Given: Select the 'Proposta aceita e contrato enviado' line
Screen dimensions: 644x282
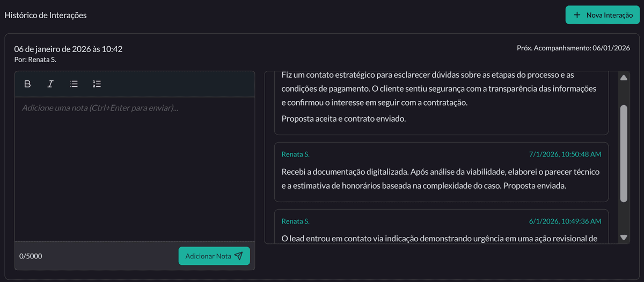Looking at the screenshot, I should point(343,119).
